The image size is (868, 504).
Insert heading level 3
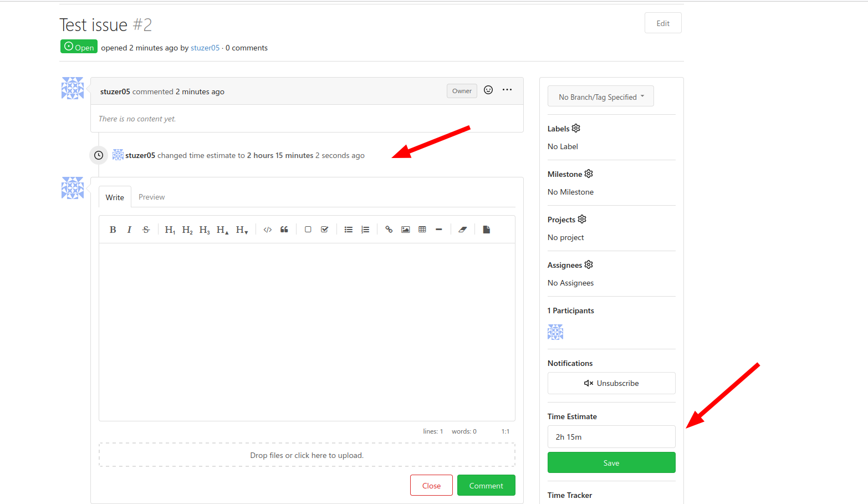tap(205, 230)
